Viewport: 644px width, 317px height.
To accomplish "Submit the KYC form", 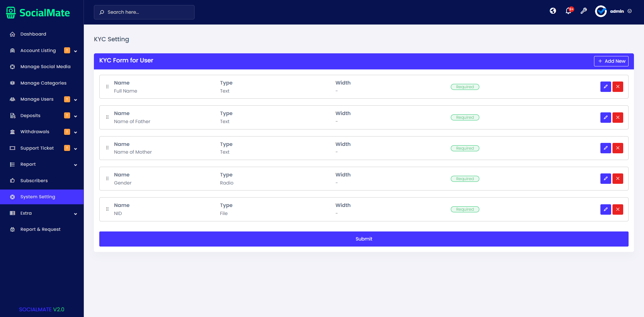I will 364,239.
